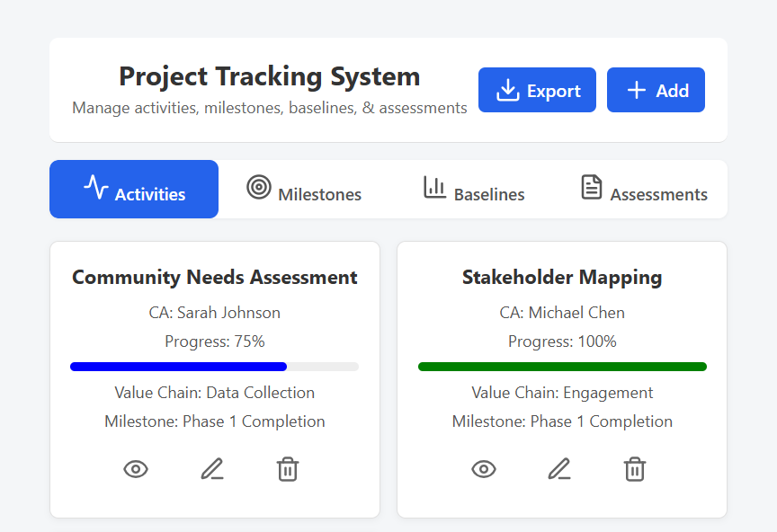Viewport: 777px width, 532px height.
Task: Click the trash icon under Community Needs Assessment
Action: [x=288, y=469]
